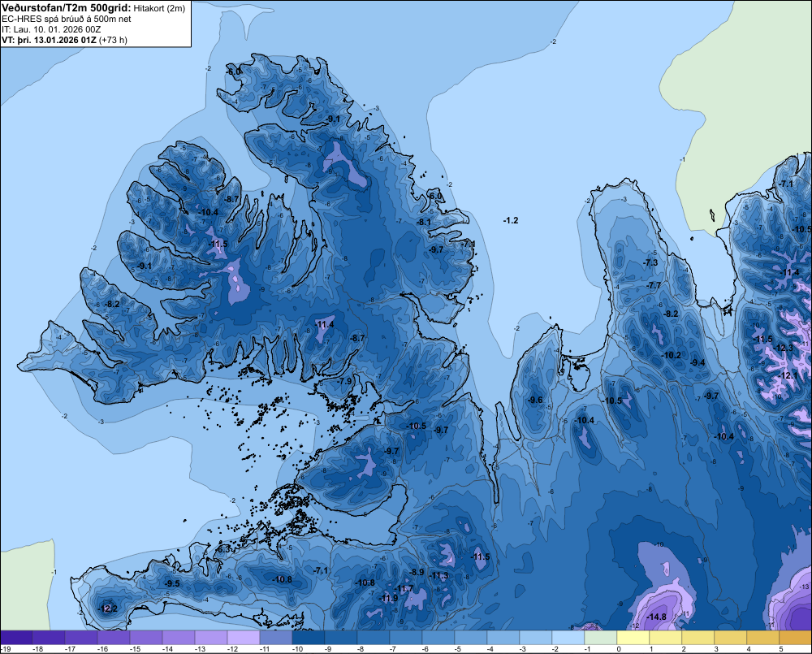Click the -1.2 value over the sea
Screen dimensions: 812x654
511,220
